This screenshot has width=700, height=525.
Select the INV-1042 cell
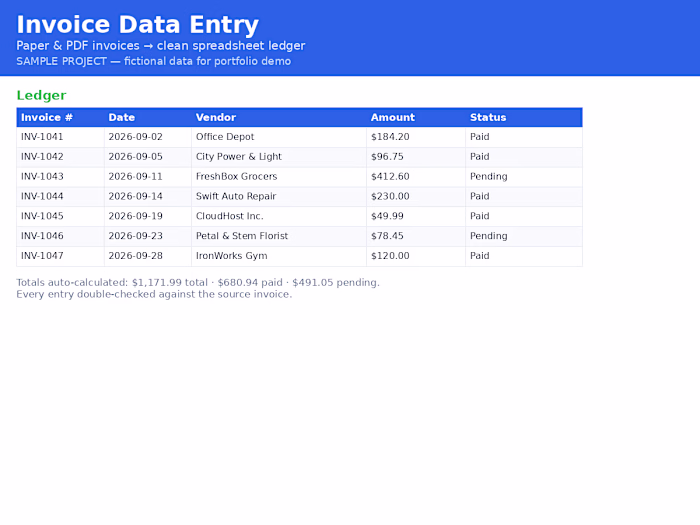[x=60, y=157]
